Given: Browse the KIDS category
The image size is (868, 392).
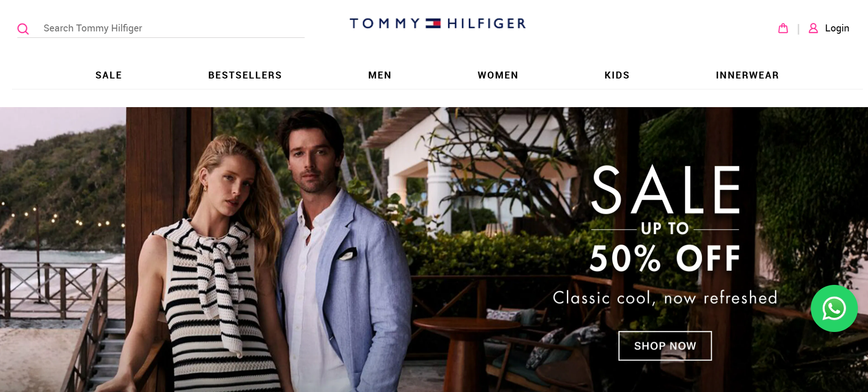Looking at the screenshot, I should [617, 75].
